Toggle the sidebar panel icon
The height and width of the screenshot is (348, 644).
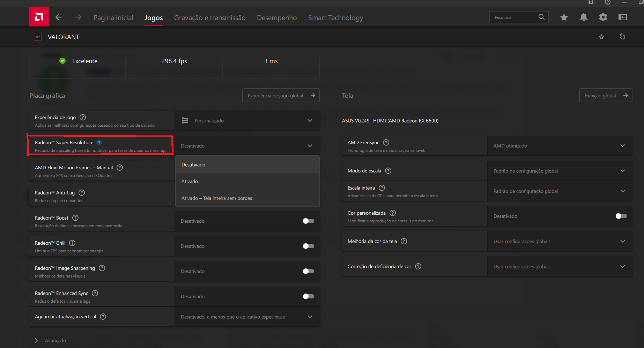click(623, 17)
